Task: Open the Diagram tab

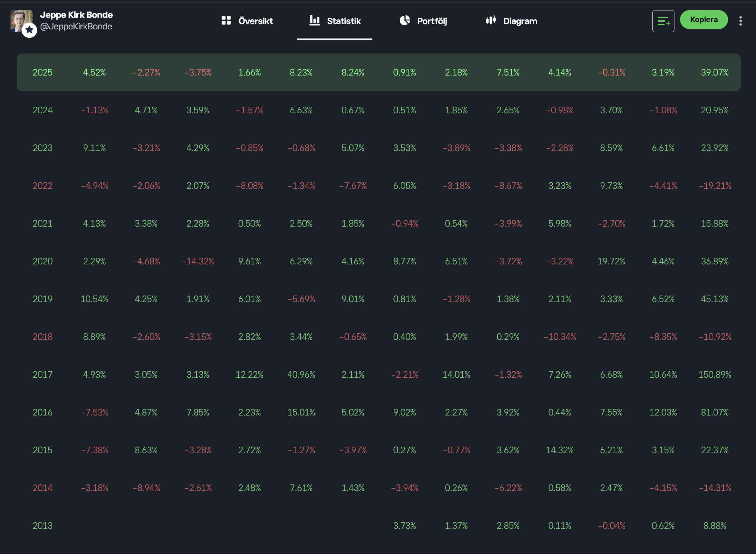Action: click(x=520, y=21)
